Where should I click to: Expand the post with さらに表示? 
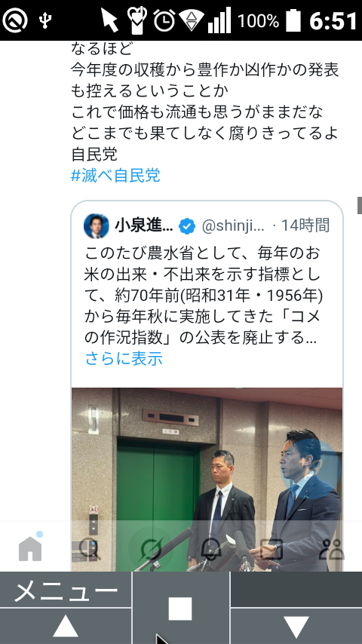[x=124, y=358]
